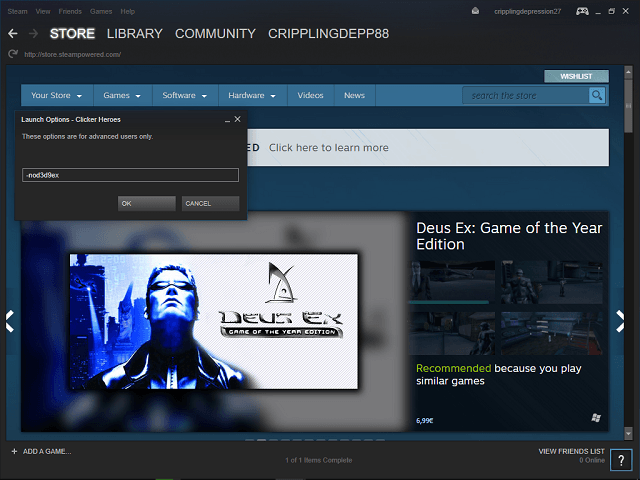The height and width of the screenshot is (480, 640).
Task: Open the WISHLIST button
Action: (x=576, y=76)
